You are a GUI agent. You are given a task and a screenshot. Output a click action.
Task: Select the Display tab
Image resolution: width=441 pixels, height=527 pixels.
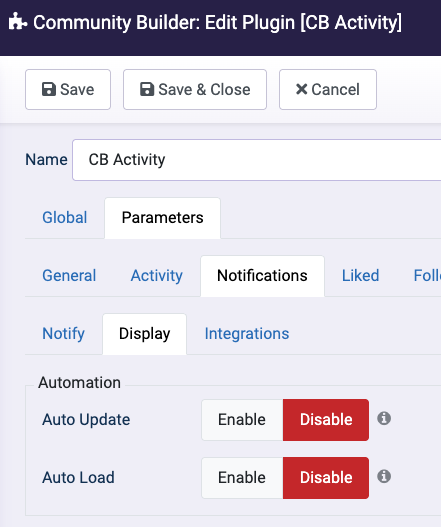(x=145, y=334)
